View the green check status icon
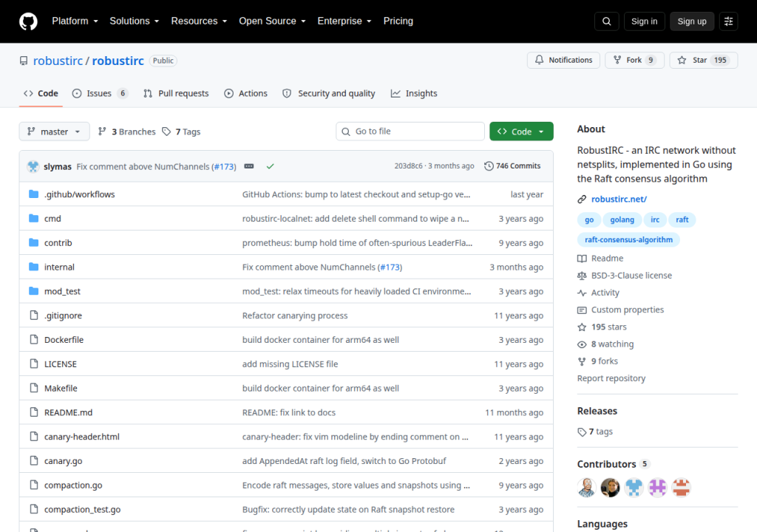 coord(271,166)
